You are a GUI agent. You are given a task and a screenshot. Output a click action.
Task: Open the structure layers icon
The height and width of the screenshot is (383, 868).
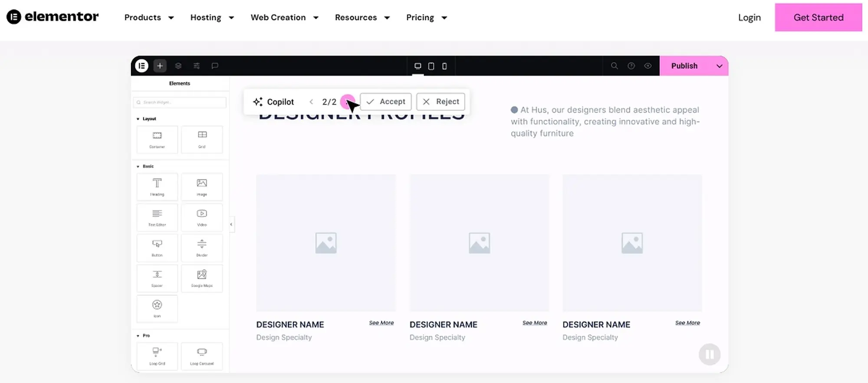tap(178, 65)
